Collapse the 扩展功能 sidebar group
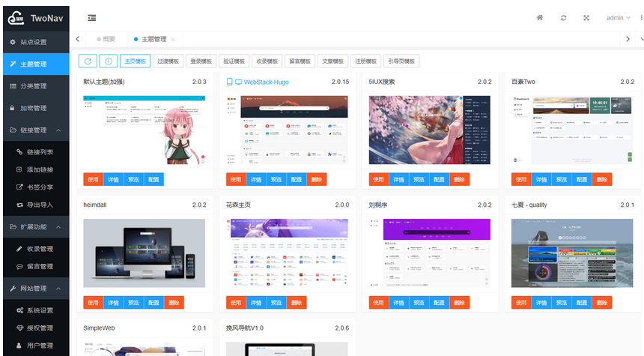The height and width of the screenshot is (356, 644). coord(36,227)
